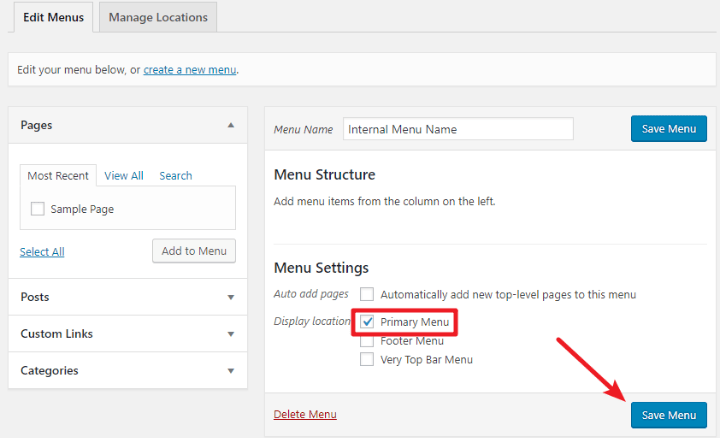Viewport: 720px width, 438px height.
Task: Expand the Custom Links section
Action: pos(231,334)
